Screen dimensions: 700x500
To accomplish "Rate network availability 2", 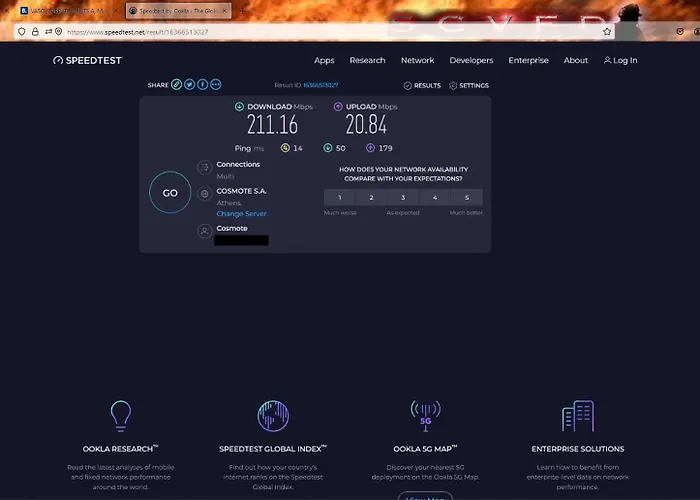I will click(x=371, y=197).
